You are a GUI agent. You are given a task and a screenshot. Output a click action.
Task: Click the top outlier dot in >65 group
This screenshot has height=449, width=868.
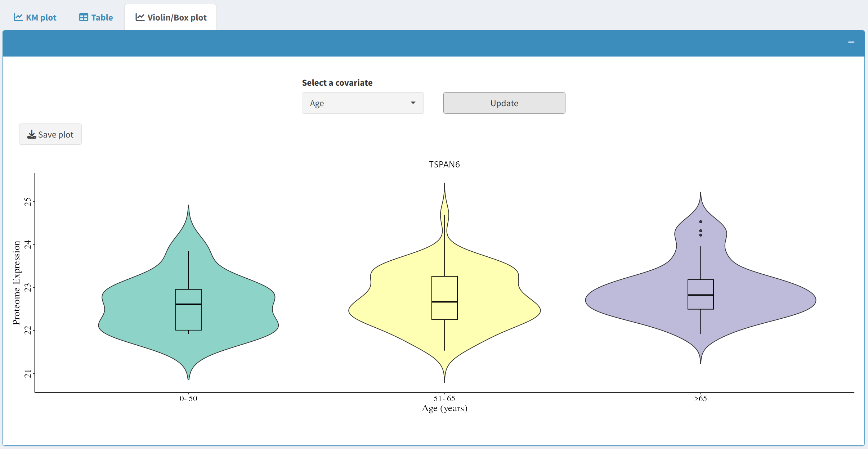point(701,222)
